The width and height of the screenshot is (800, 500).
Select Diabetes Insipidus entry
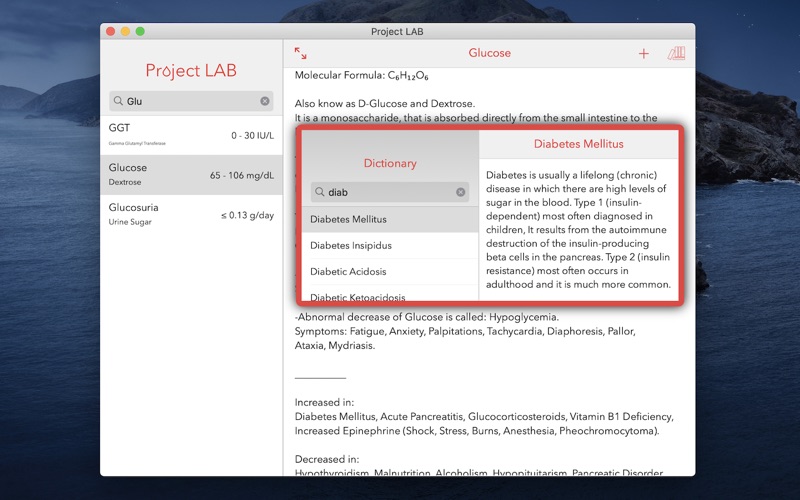[390, 245]
